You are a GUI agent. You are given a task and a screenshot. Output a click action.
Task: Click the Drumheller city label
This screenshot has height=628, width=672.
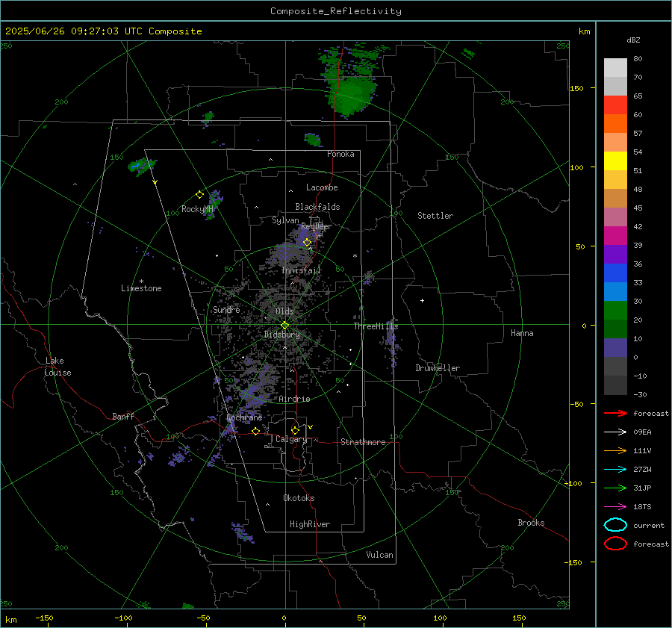pos(438,368)
